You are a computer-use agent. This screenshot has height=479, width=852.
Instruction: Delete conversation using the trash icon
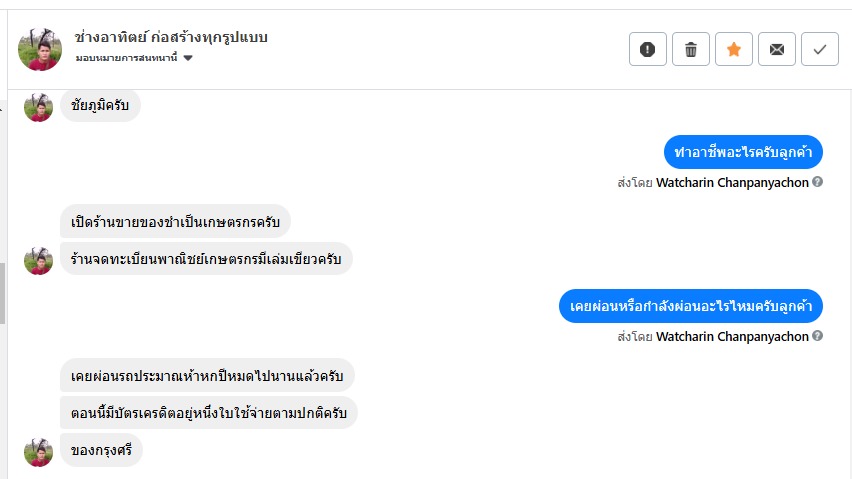[x=690, y=49]
